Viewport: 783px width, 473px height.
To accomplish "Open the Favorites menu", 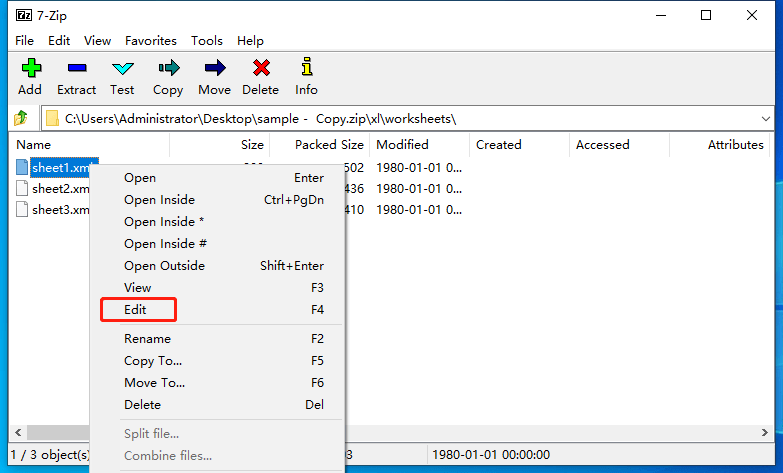I will [151, 40].
